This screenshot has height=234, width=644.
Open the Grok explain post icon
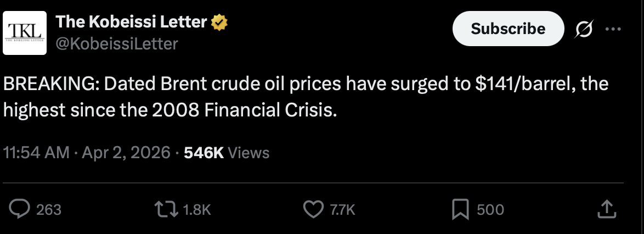(584, 29)
